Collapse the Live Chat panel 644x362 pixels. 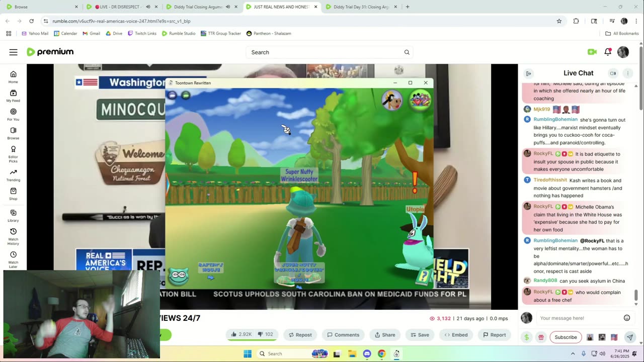[x=528, y=73]
